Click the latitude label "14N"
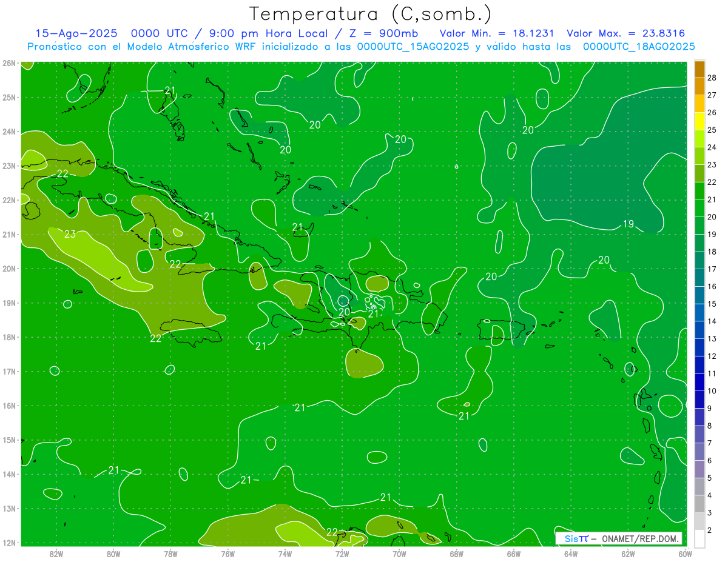This screenshot has width=728, height=562. tap(8, 474)
